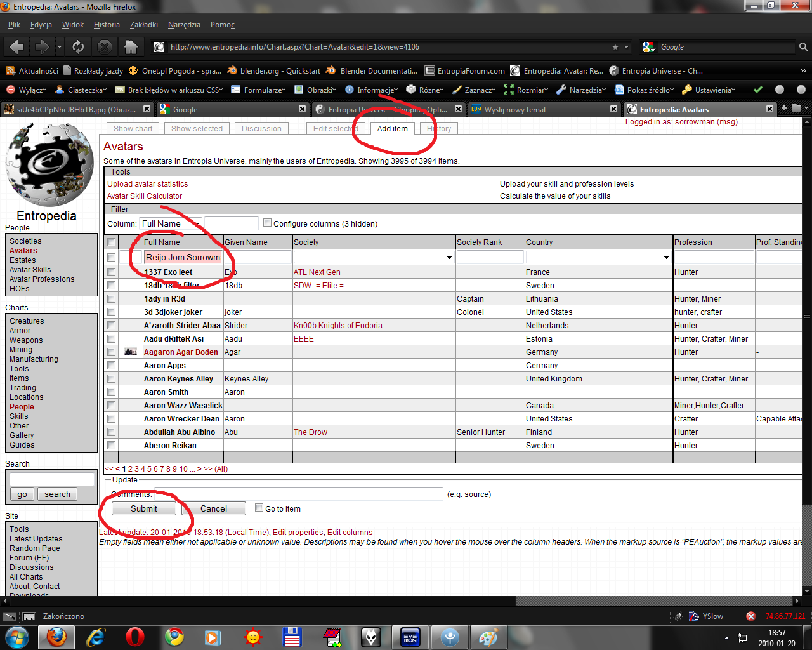Screen dimensions: 812x650
Task: Click the search magnifier icon in Google box
Action: point(803,47)
